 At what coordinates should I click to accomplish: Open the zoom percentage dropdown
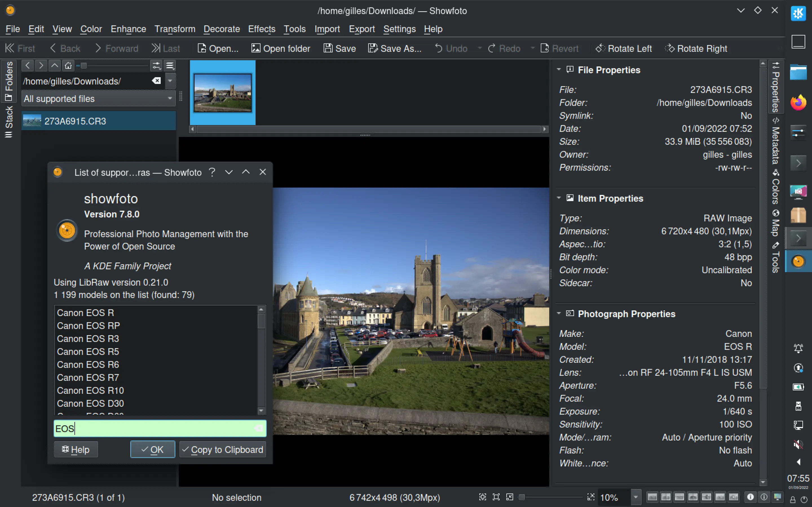pos(635,497)
